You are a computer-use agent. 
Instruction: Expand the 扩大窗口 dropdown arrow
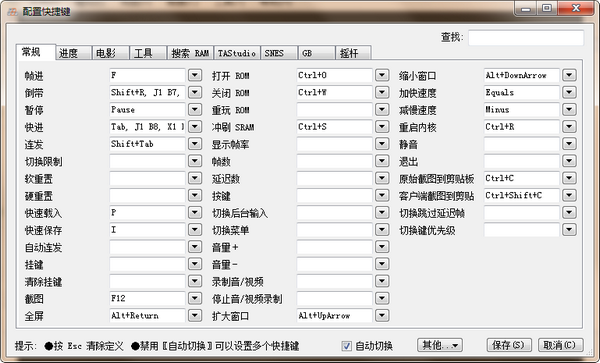tap(382, 316)
